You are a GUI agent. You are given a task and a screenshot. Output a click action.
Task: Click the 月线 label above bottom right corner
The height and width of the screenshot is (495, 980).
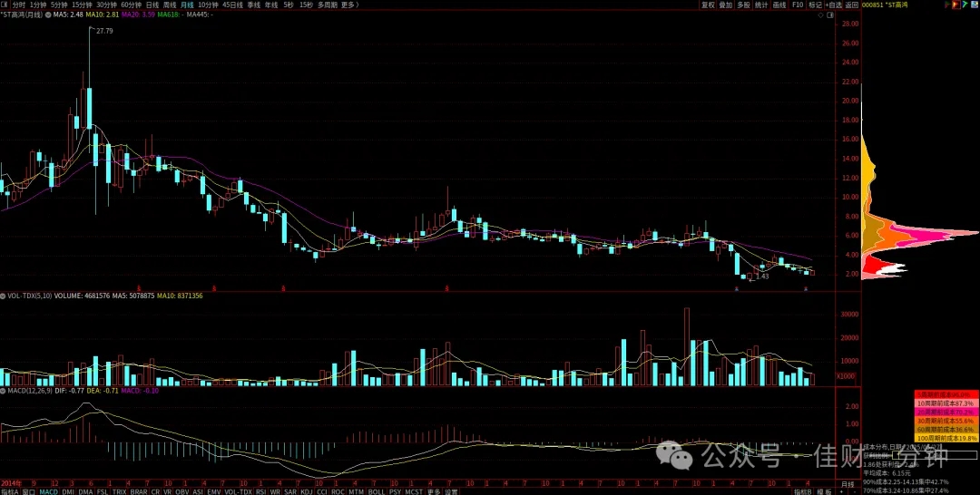point(847,484)
